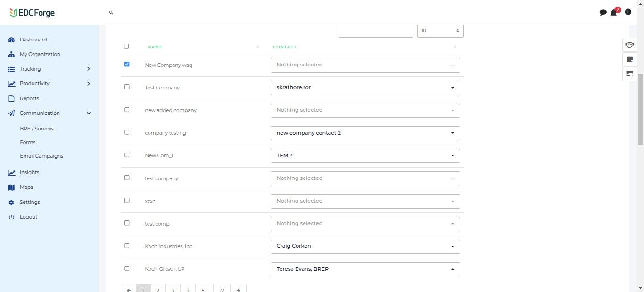The height and width of the screenshot is (292, 644).
Task: Click the search magnifier icon
Action: [111, 13]
